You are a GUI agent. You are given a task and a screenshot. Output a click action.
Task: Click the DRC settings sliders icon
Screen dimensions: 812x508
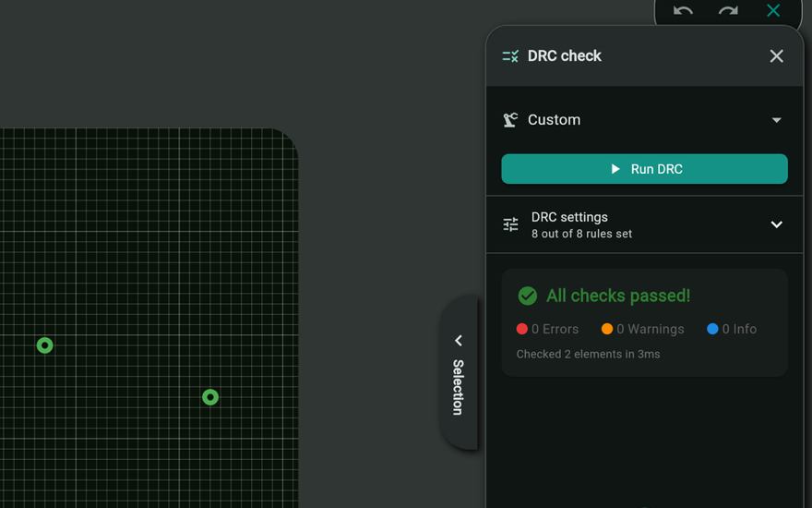tap(510, 224)
